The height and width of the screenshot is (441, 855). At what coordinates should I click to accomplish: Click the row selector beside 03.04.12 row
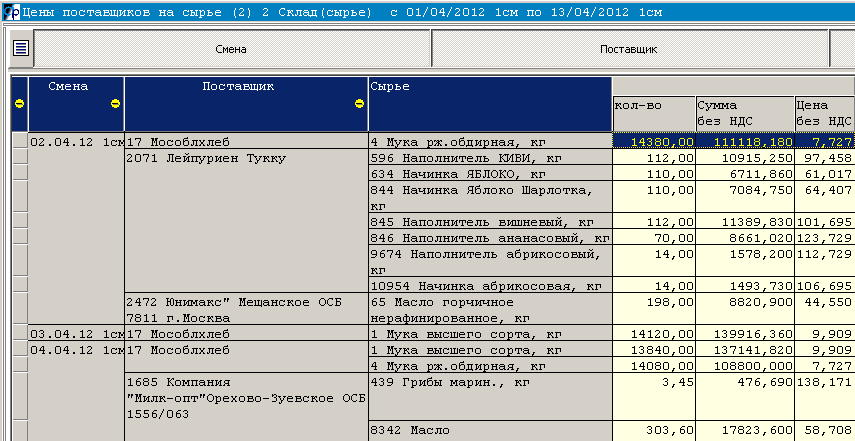pyautogui.click(x=20, y=334)
